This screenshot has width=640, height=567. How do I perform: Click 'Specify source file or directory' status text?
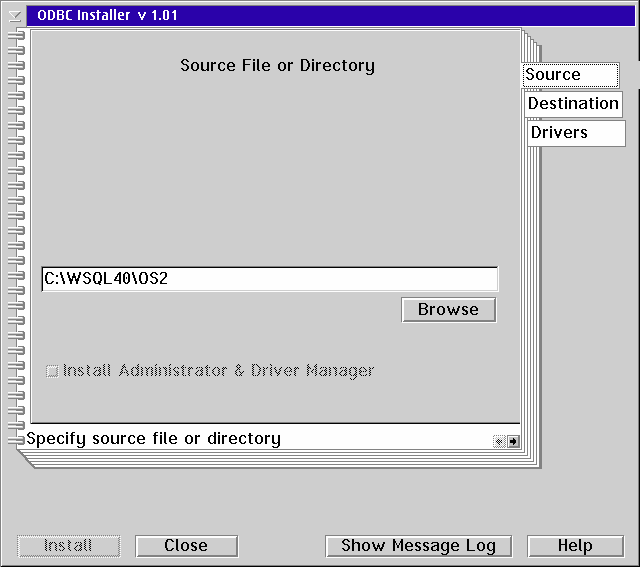click(x=153, y=439)
